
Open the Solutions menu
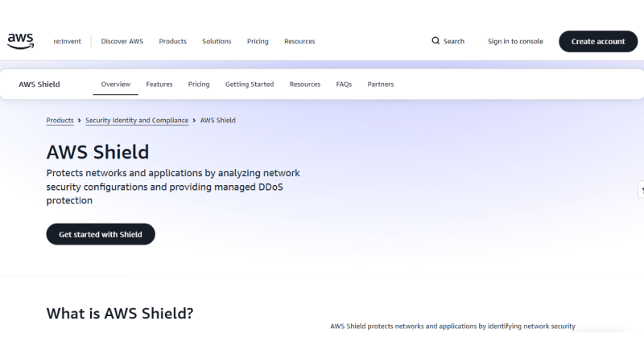pyautogui.click(x=217, y=42)
